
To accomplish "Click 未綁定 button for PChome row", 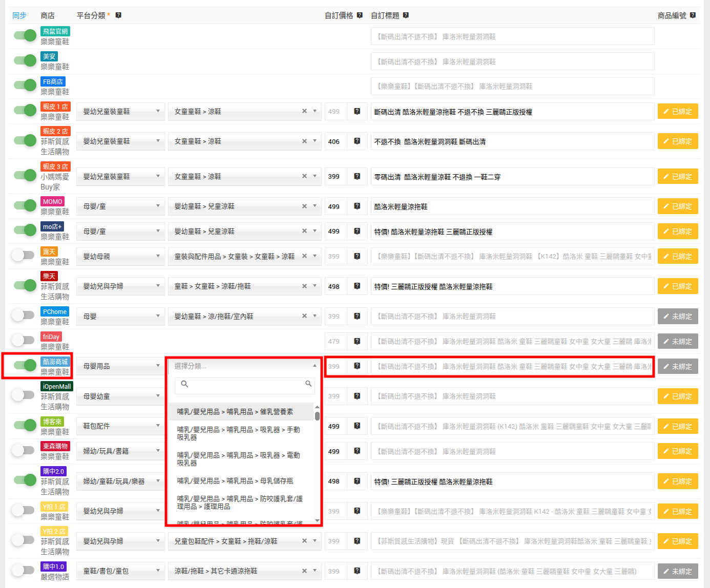I will (x=677, y=317).
